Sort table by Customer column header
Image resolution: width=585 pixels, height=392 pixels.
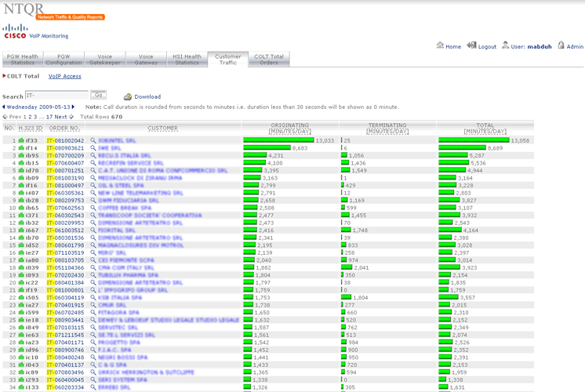pyautogui.click(x=163, y=128)
